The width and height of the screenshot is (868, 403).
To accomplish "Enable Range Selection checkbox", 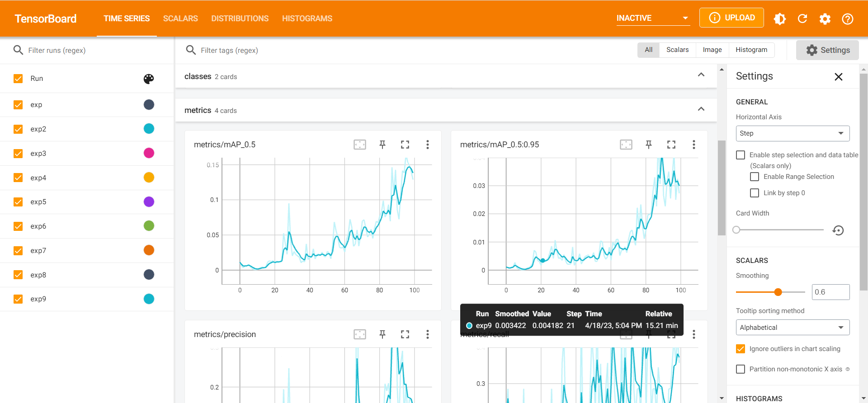I will pos(755,177).
